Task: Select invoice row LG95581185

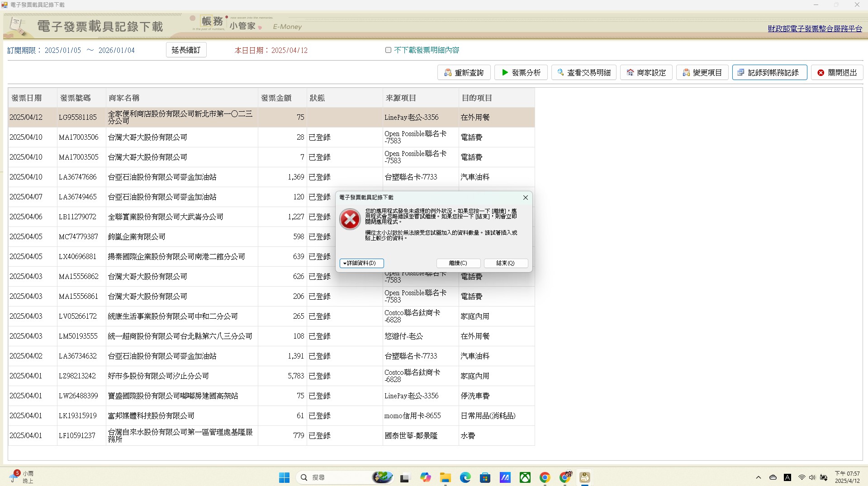Action: (x=271, y=117)
